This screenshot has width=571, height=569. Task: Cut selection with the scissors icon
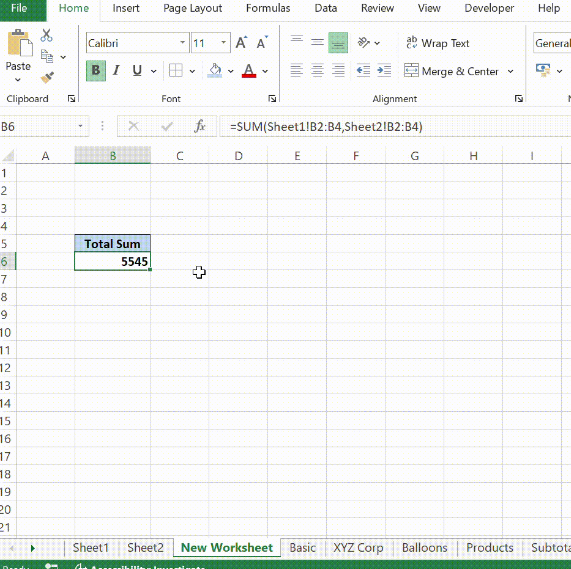click(x=46, y=35)
